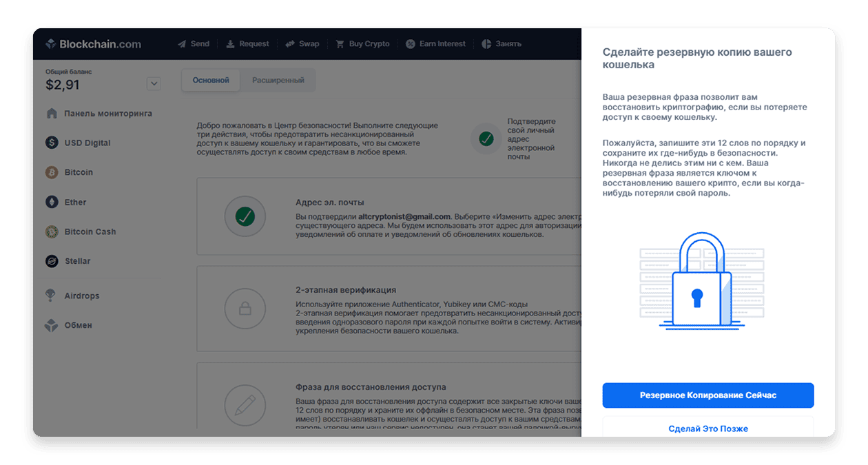
Task: Open Buy Crypto in the top navigation
Action: 362,44
